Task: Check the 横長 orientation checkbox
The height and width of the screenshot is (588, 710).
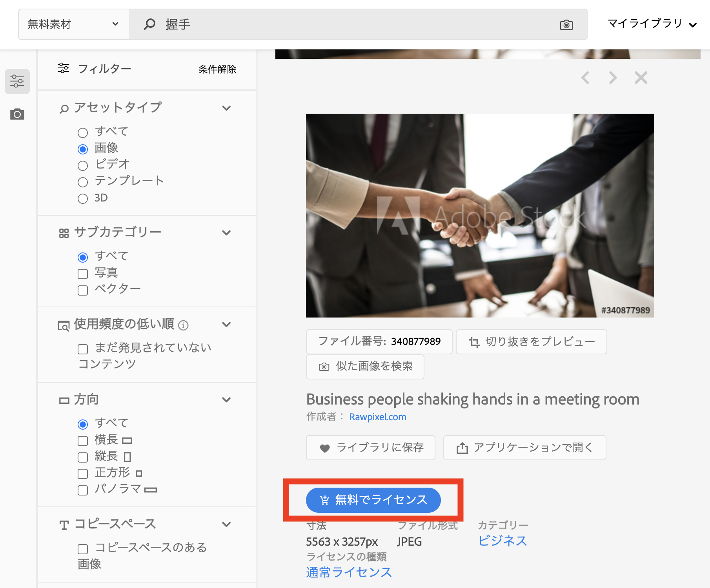Action: pos(83,441)
